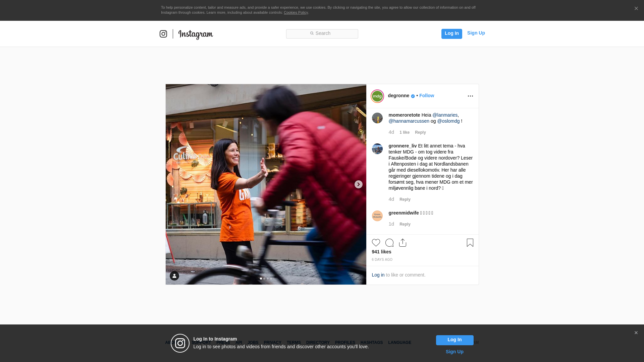Viewport: 644px width, 362px height.
Task: Save the post with bookmark icon
Action: (x=470, y=243)
